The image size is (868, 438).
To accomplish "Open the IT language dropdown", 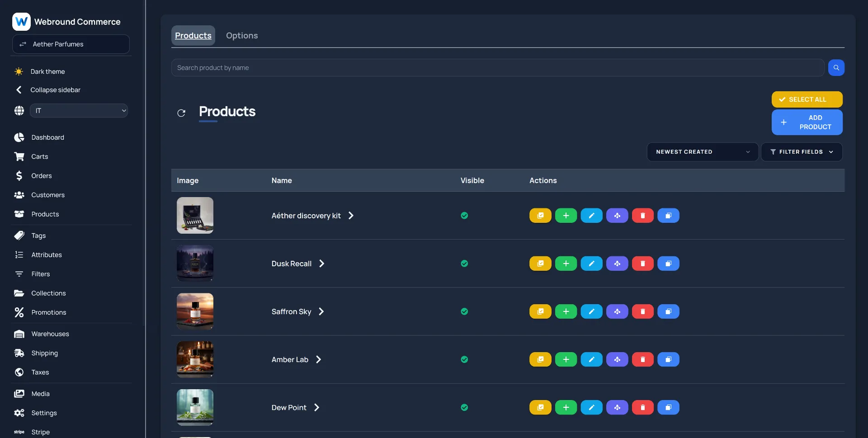I will coord(79,111).
